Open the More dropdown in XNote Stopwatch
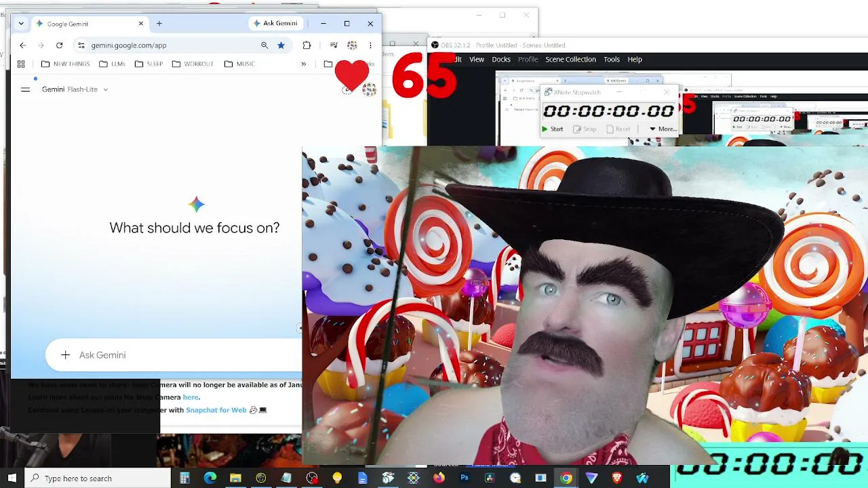This screenshot has width=868, height=488. coord(663,129)
